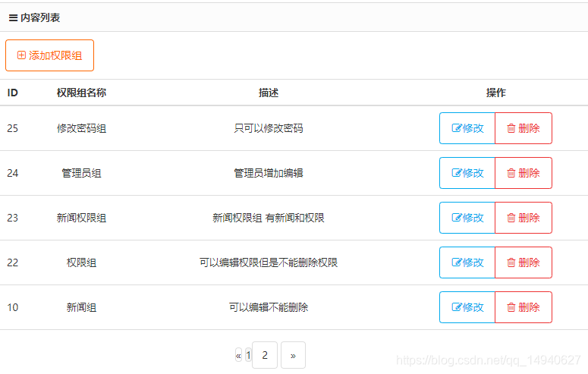Delete the 新闻组 row (ID 10)

tap(524, 307)
